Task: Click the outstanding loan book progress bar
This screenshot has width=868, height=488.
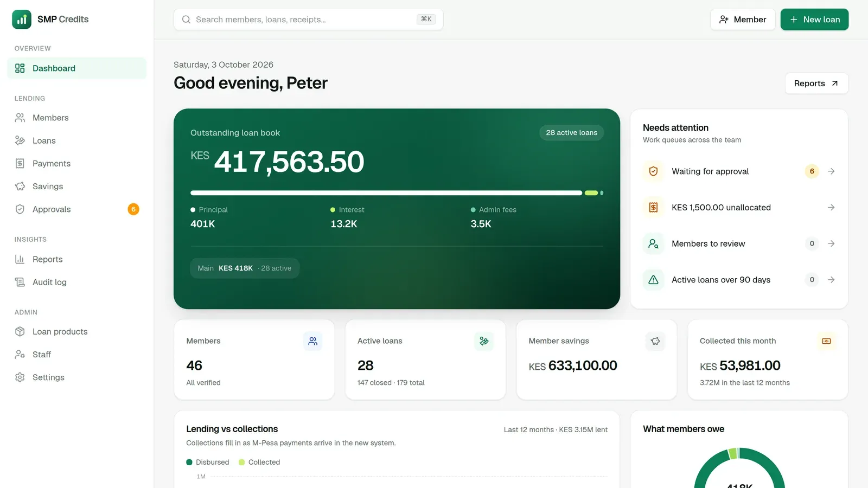Action: 397,193
